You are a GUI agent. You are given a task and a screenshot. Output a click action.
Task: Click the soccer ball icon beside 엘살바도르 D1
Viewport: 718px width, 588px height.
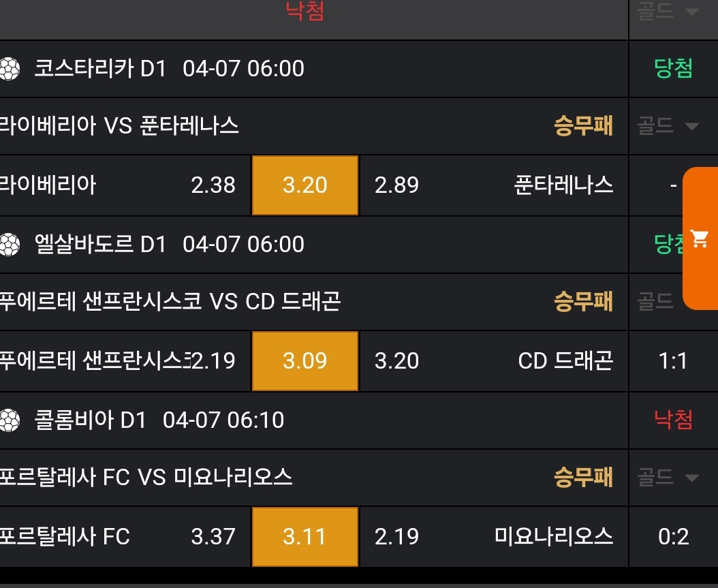click(9, 245)
